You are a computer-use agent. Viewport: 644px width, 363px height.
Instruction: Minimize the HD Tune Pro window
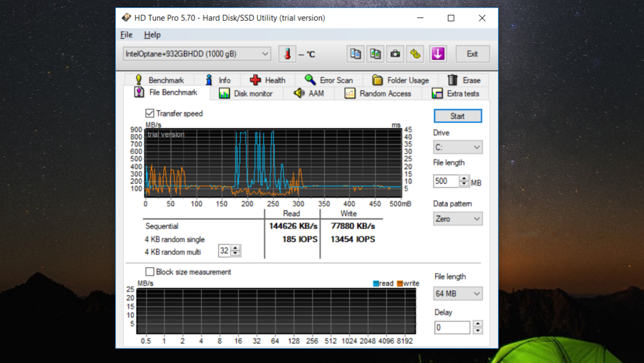pos(420,18)
